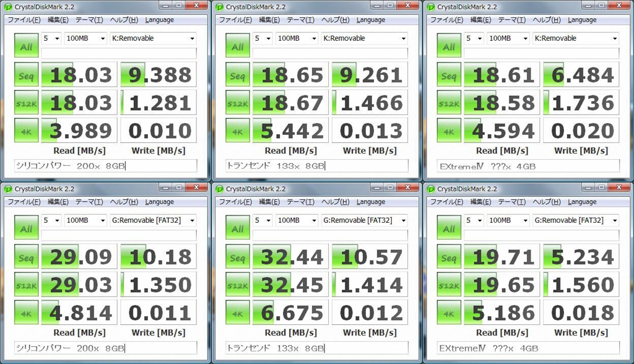The width and height of the screenshot is (634, 364).
Task: Click CrystalDiskMark icon in ExtremeIV K: title bar
Action: 431,7
